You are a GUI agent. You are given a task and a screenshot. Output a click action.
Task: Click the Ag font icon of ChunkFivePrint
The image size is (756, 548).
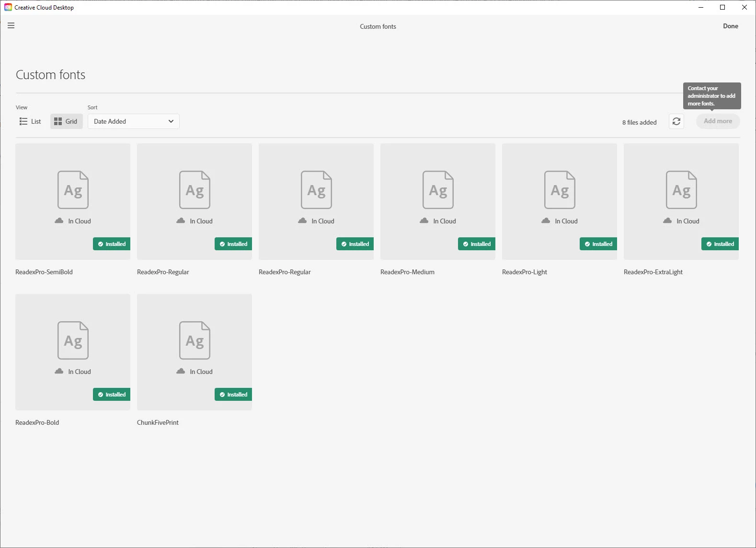click(195, 340)
